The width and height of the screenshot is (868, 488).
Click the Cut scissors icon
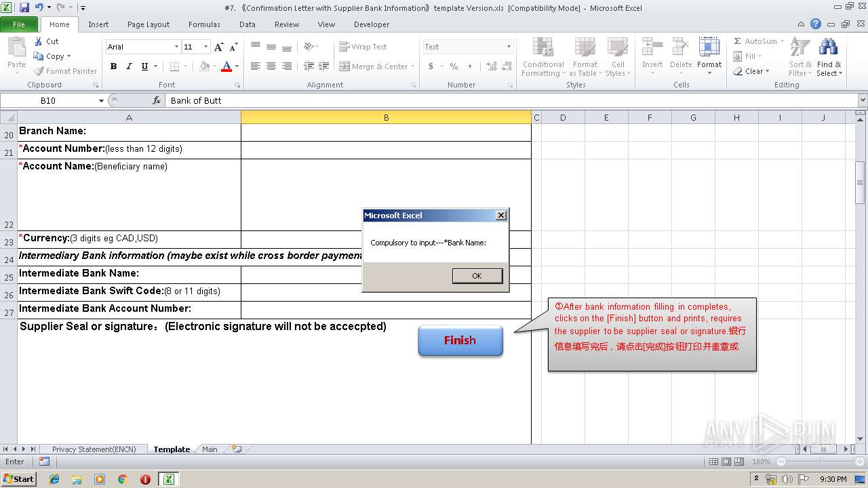39,41
